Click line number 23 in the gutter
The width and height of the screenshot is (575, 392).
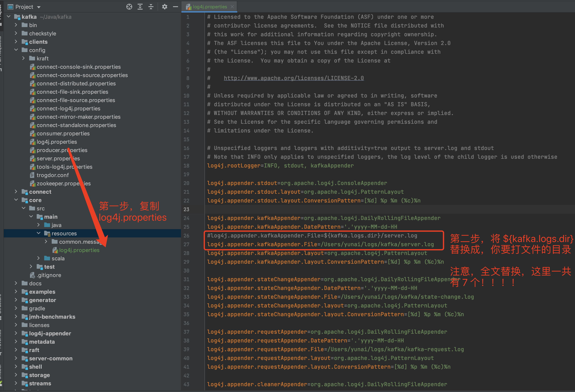(187, 209)
